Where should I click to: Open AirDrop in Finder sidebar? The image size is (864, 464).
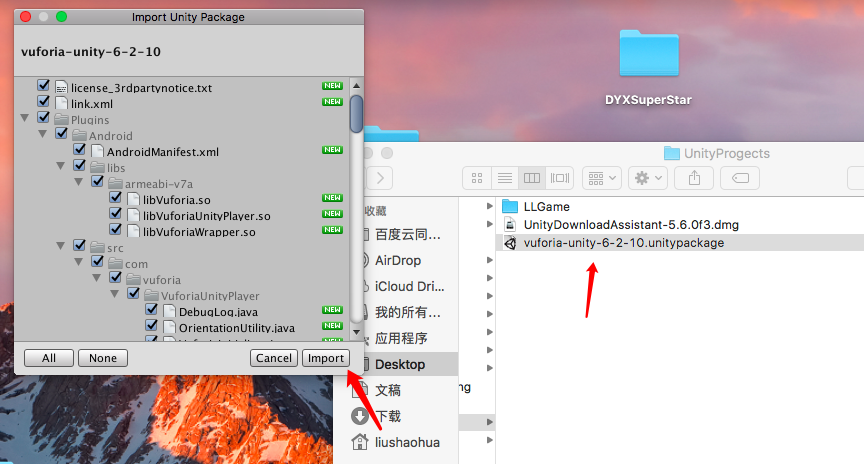[x=398, y=260]
